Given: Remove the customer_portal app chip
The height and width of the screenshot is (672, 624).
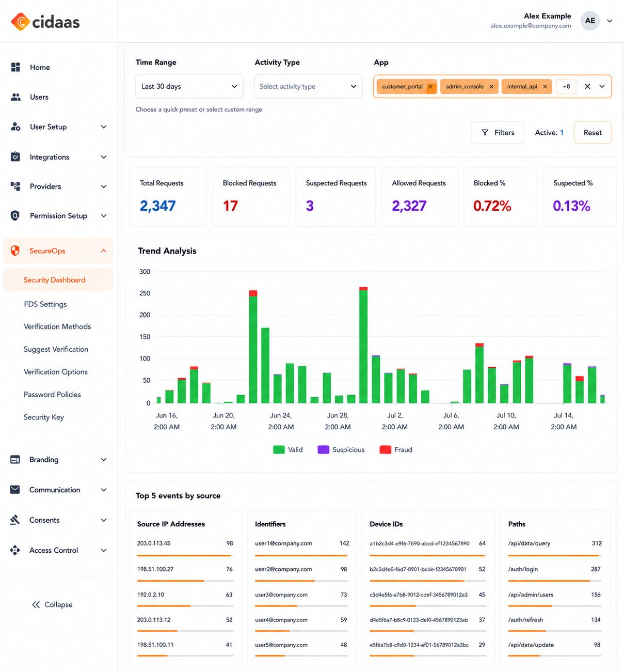Looking at the screenshot, I should pos(430,87).
